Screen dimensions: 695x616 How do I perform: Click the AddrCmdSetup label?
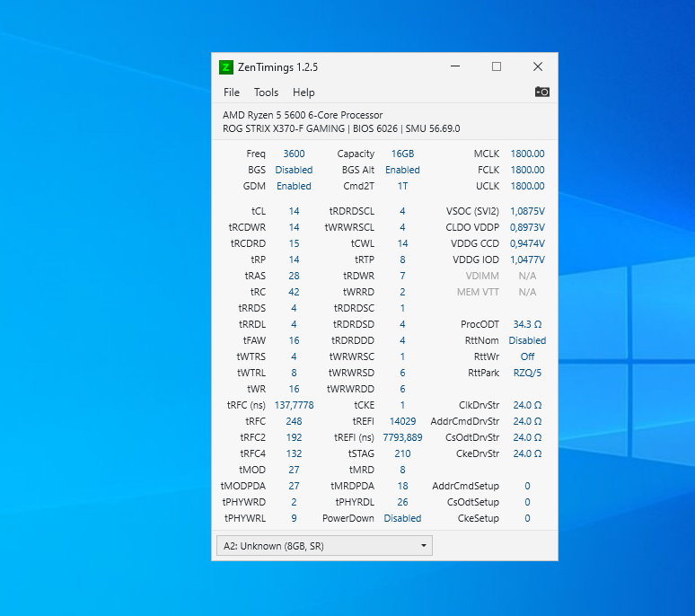466,486
